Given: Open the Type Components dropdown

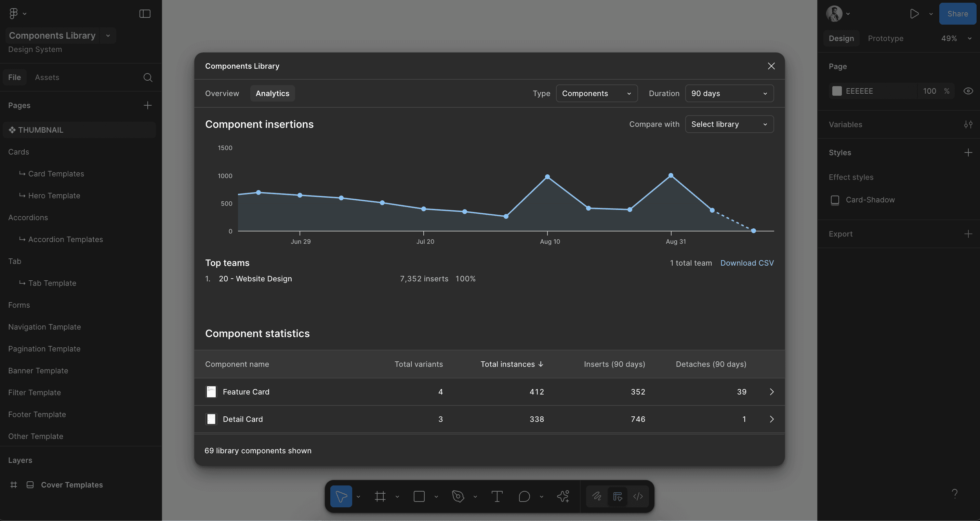Looking at the screenshot, I should pyautogui.click(x=597, y=94).
